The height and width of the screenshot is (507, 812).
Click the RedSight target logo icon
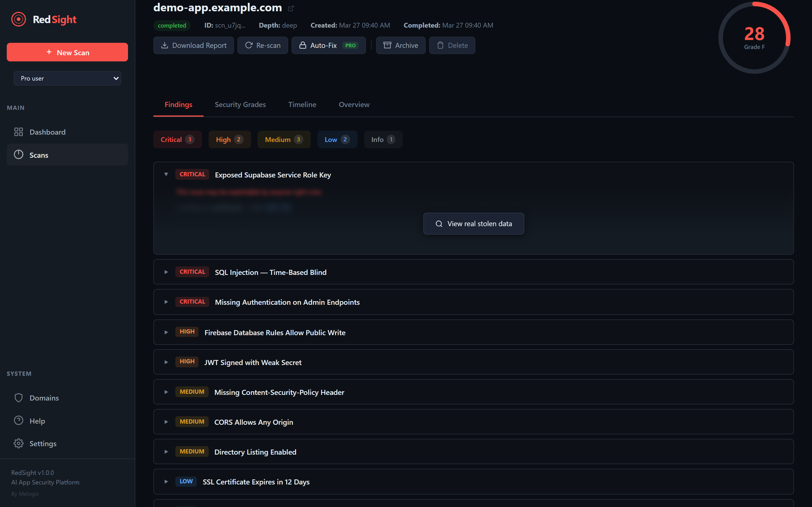[18, 19]
